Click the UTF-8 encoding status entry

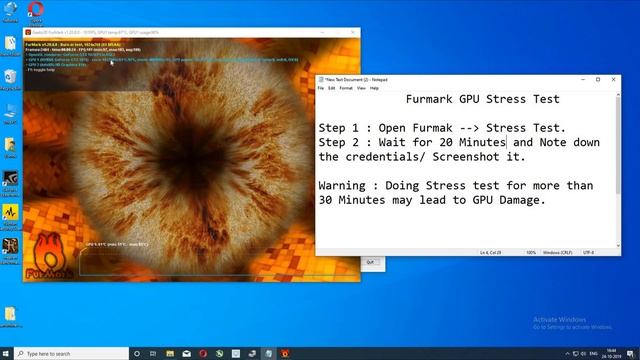589,253
